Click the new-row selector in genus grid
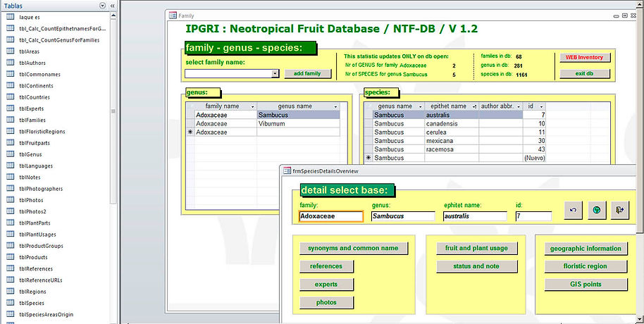Viewport: 644px width, 324px height. tap(190, 132)
